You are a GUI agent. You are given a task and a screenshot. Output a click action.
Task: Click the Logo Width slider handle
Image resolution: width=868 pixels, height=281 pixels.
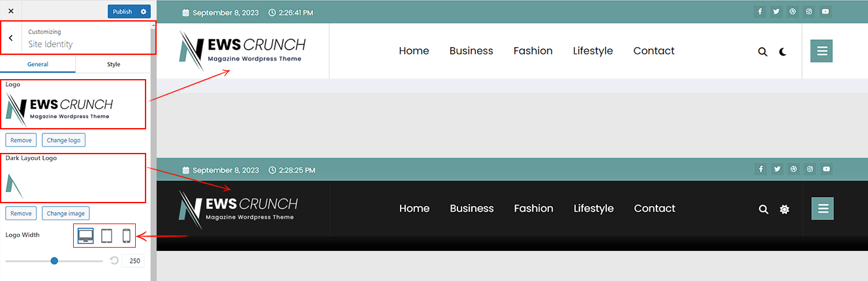pos(54,261)
